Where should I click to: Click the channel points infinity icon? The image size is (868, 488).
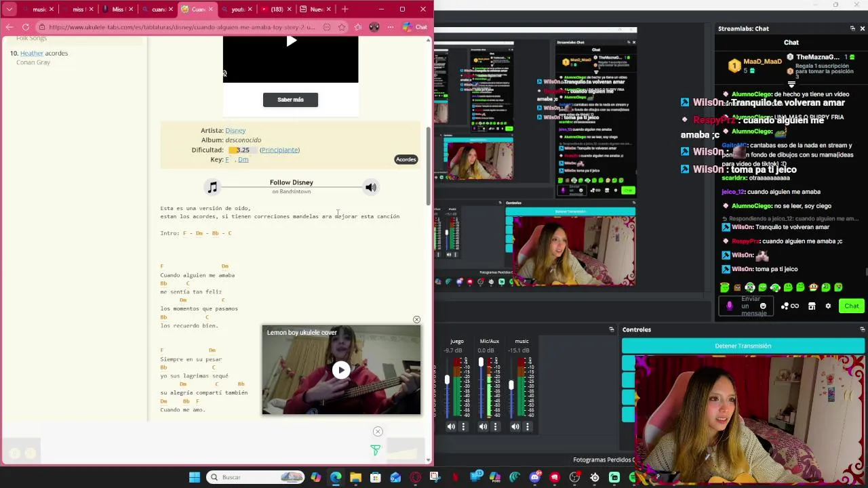click(x=790, y=306)
